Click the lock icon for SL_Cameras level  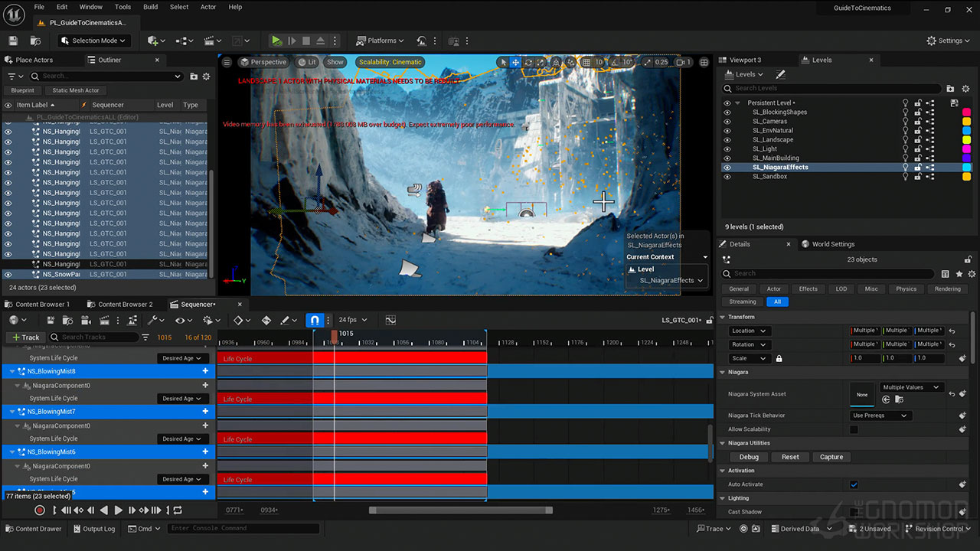click(917, 122)
